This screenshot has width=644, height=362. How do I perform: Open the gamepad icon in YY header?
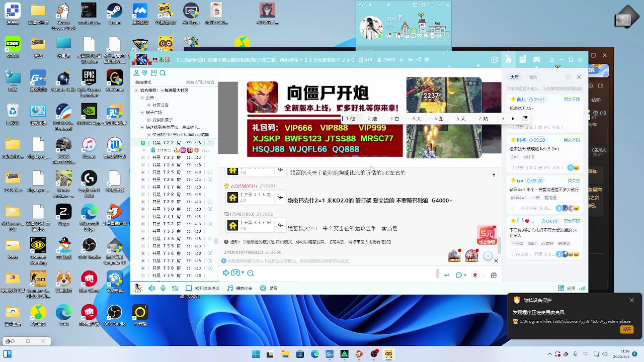(537, 59)
